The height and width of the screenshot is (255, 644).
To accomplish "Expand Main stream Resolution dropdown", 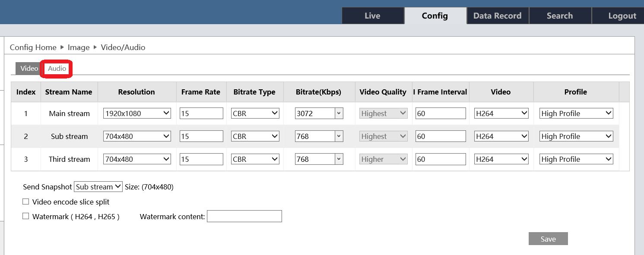I will point(137,113).
